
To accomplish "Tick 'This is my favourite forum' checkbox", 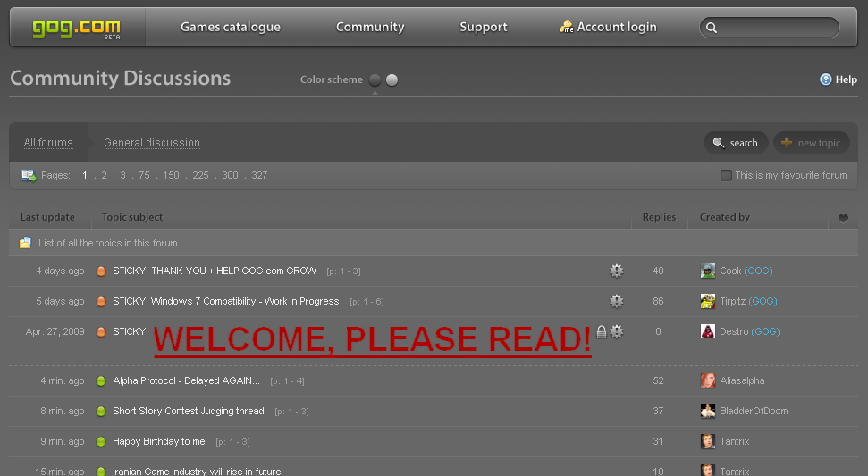I will point(726,176).
